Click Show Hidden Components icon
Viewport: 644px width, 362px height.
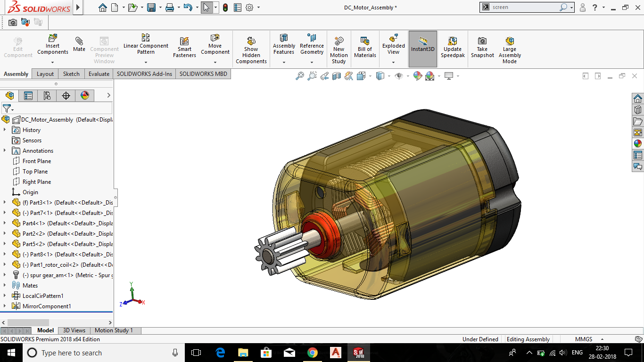pyautogui.click(x=251, y=41)
